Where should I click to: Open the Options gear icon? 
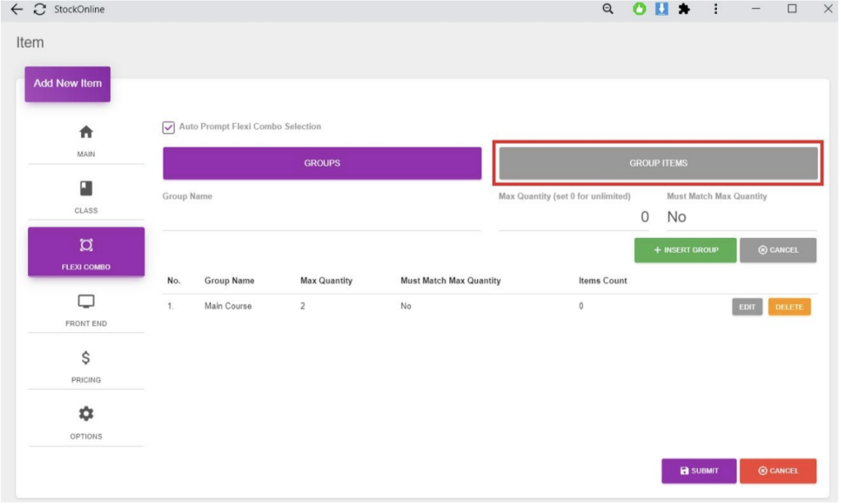pyautogui.click(x=85, y=415)
